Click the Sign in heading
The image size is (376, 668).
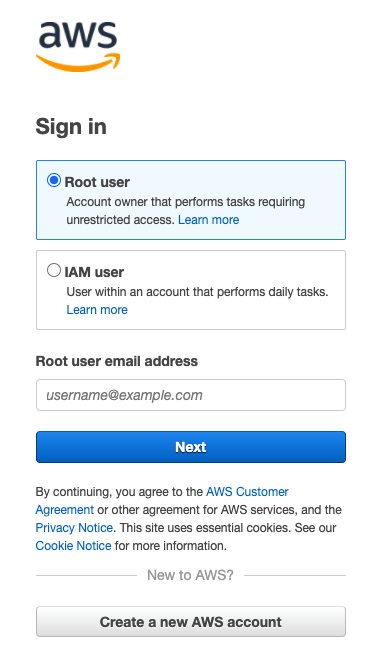(x=71, y=127)
